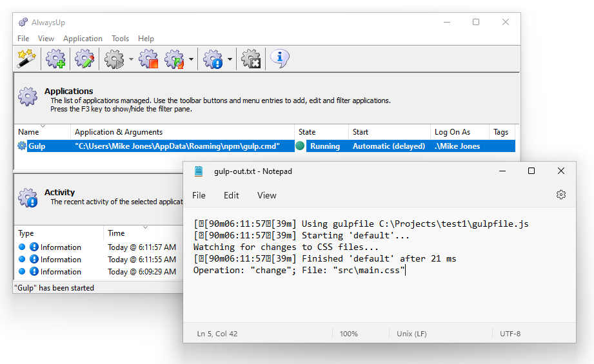
Task: Click the Notepad document icon in title bar
Action: tap(199, 171)
